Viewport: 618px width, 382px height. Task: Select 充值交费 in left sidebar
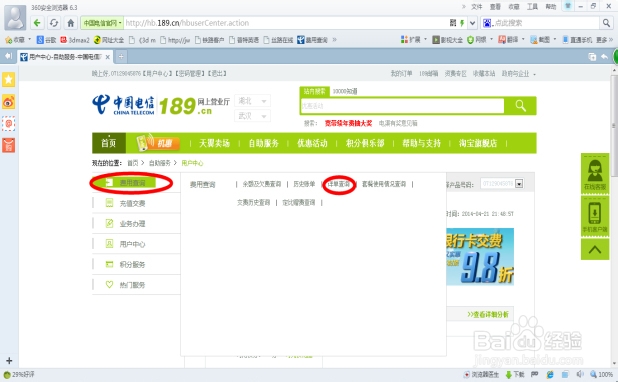(132, 203)
